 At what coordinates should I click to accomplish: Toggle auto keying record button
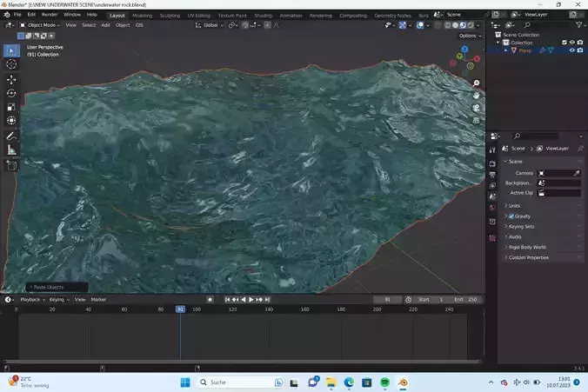[x=210, y=300]
